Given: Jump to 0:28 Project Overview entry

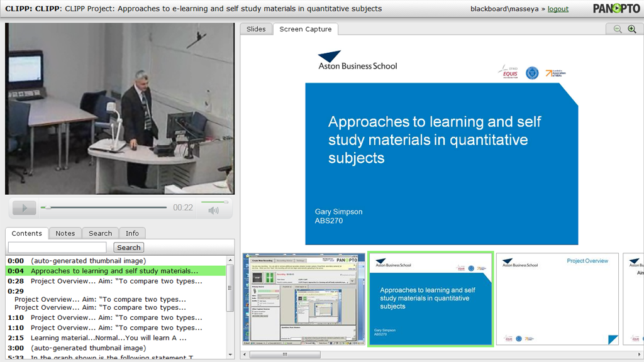Looking at the screenshot, I should [116, 281].
